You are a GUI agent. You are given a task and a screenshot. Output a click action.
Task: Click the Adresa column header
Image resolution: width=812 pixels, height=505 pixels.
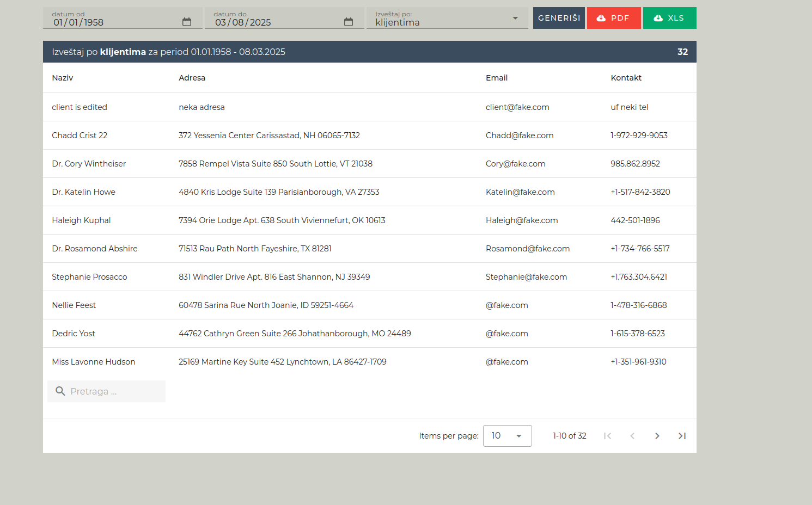[192, 78]
